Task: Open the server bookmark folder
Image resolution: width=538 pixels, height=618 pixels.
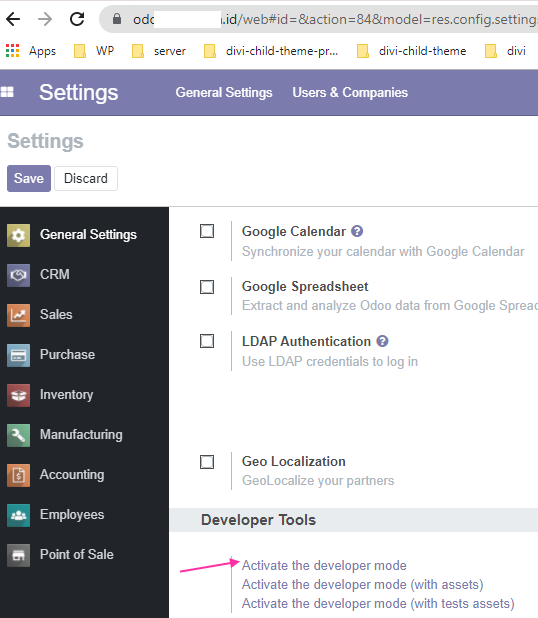Action: [x=158, y=51]
